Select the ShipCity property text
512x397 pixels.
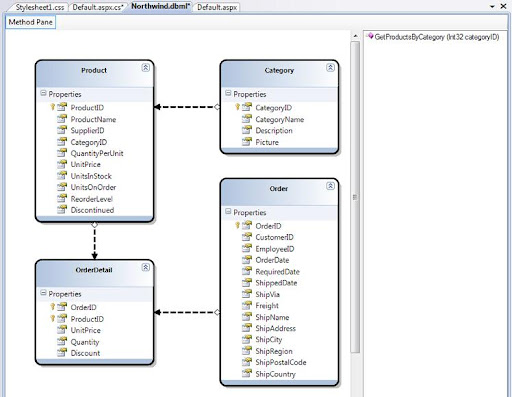click(269, 340)
